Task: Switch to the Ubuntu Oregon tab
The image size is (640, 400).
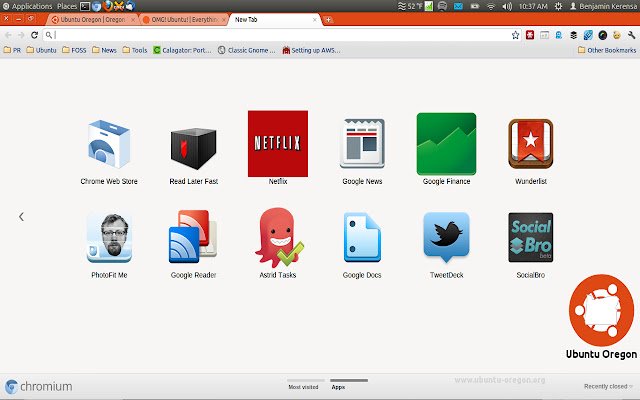Action: pyautogui.click(x=92, y=20)
